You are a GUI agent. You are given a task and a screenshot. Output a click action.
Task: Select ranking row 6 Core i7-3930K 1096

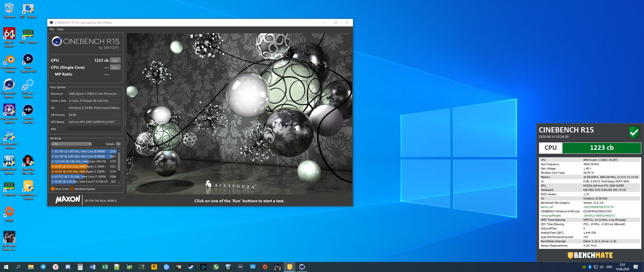(84, 177)
